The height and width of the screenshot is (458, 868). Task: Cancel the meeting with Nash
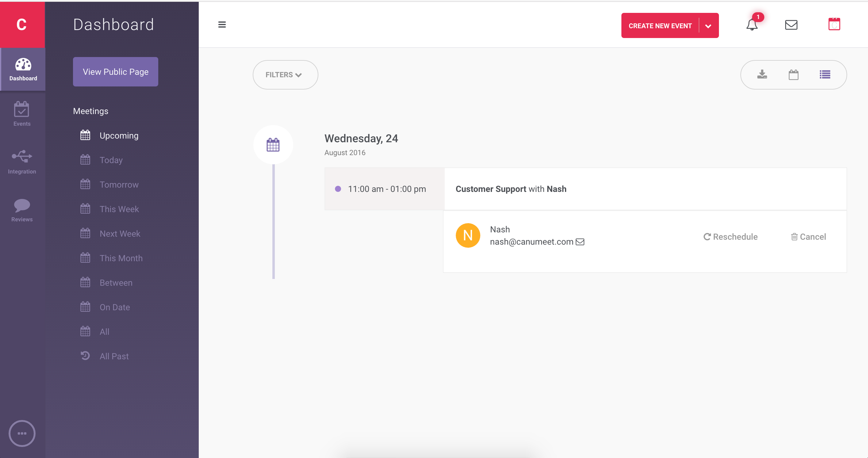[x=808, y=237]
